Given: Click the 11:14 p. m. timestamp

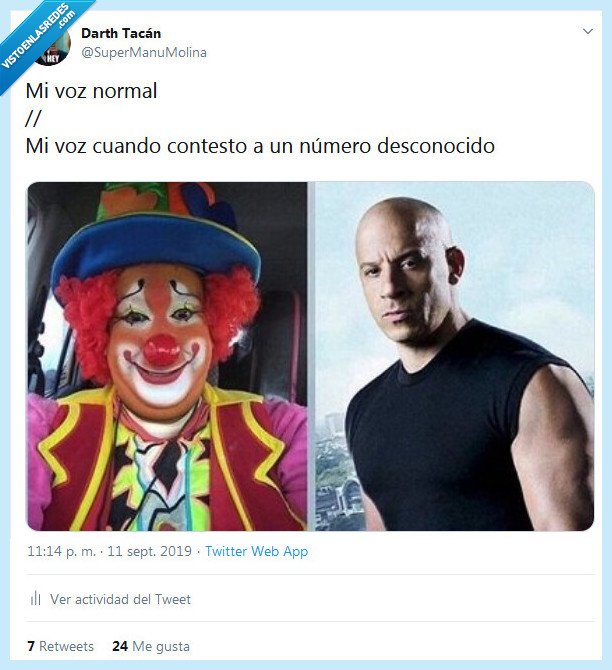Looking at the screenshot, I should coord(62,551).
